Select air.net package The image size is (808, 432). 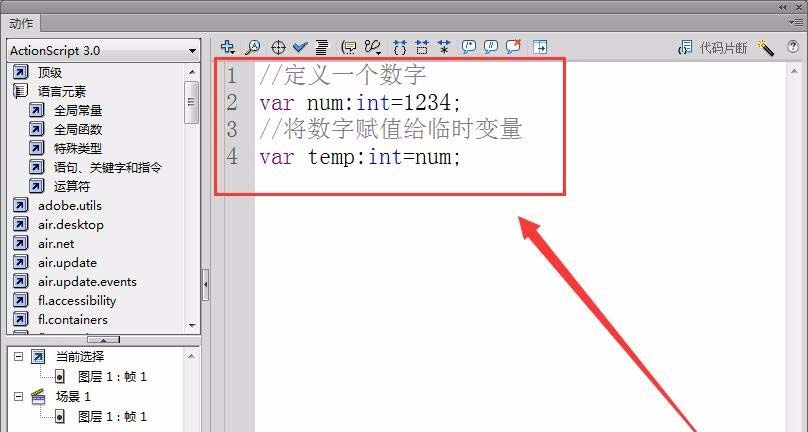click(x=56, y=244)
